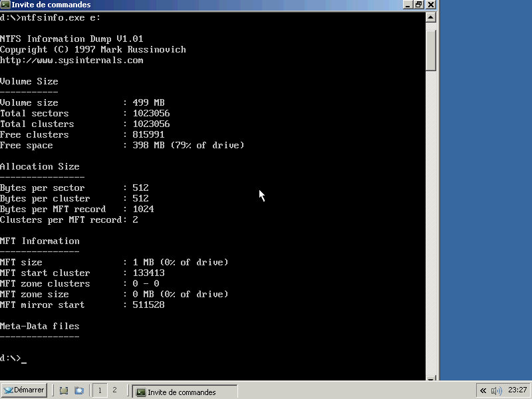Open the command prompt window system menu icon

click(5, 5)
